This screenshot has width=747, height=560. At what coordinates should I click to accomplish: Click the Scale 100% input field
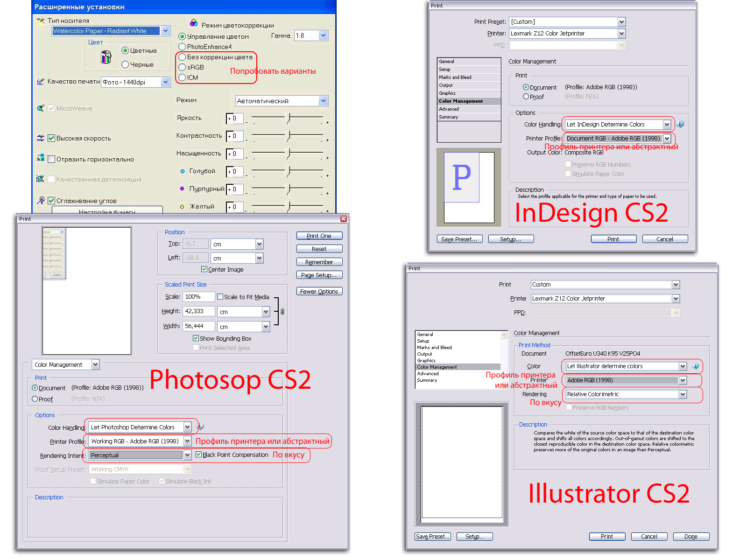pyautogui.click(x=199, y=297)
